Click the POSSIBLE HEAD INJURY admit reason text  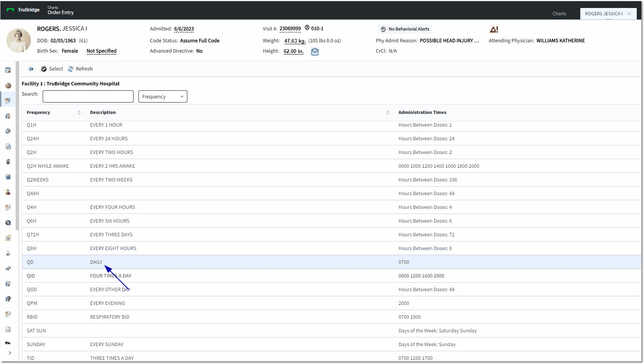click(449, 41)
